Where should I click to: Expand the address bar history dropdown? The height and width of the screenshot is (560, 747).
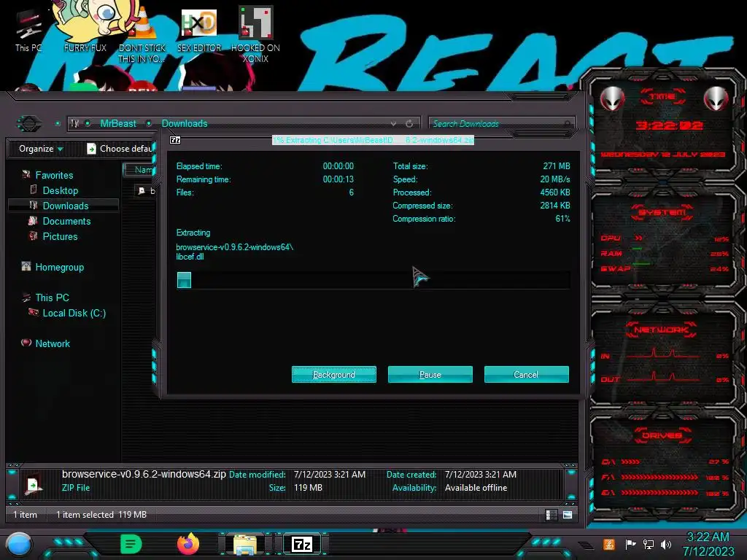pyautogui.click(x=393, y=124)
